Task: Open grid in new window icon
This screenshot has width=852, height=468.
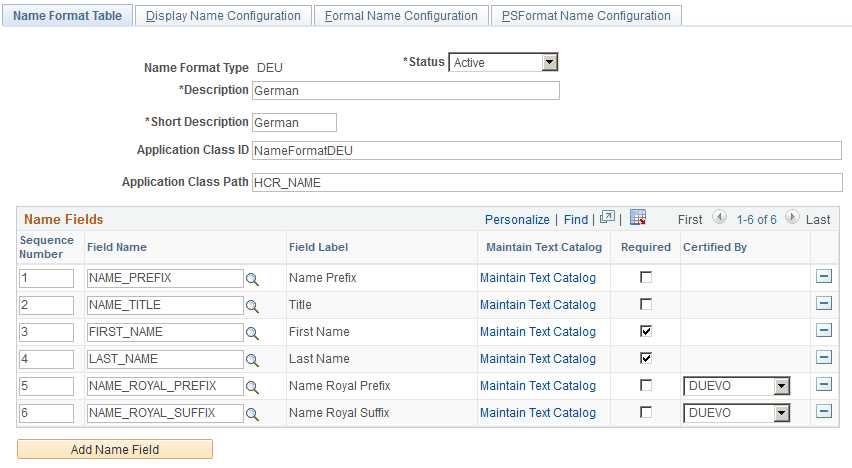Action: pyautogui.click(x=607, y=217)
